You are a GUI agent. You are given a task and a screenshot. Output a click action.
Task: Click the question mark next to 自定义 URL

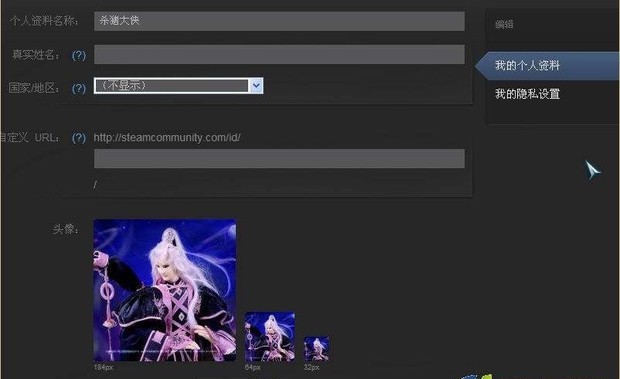click(79, 138)
